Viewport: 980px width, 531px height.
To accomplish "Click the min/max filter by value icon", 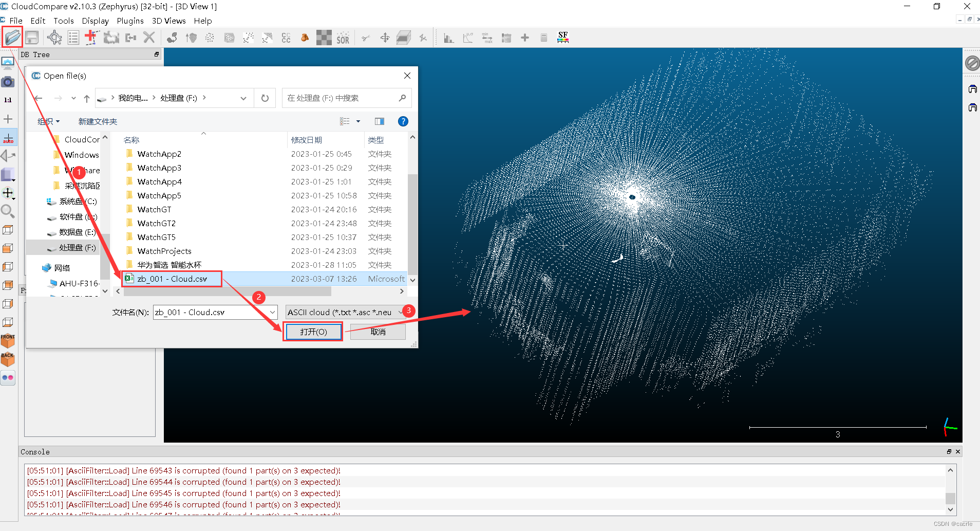I will point(487,38).
